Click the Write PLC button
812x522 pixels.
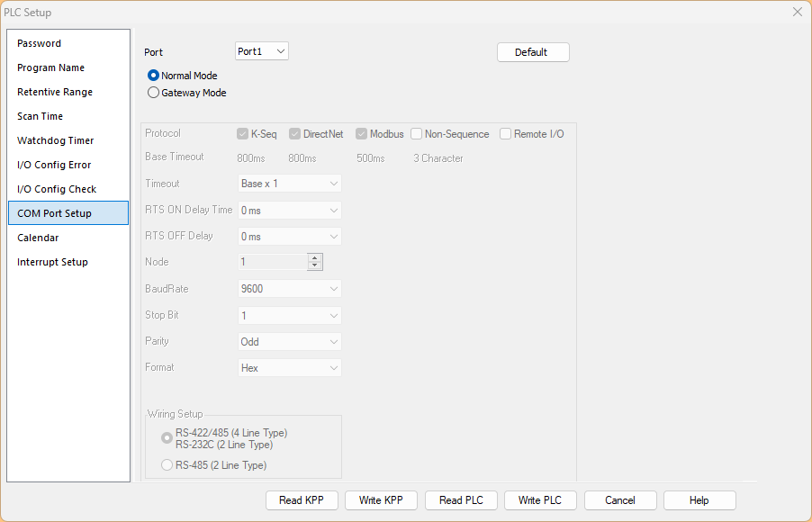coord(540,500)
